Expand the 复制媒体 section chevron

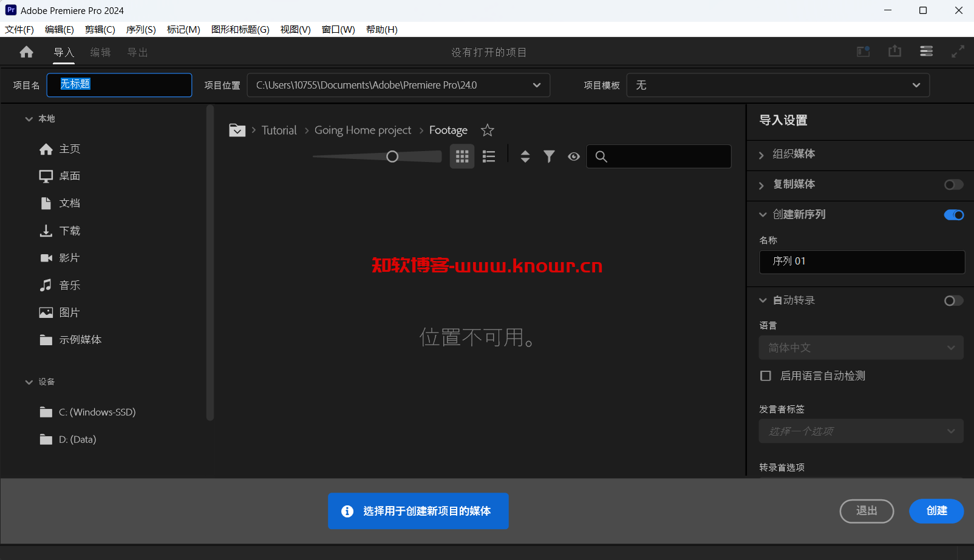pyautogui.click(x=761, y=185)
